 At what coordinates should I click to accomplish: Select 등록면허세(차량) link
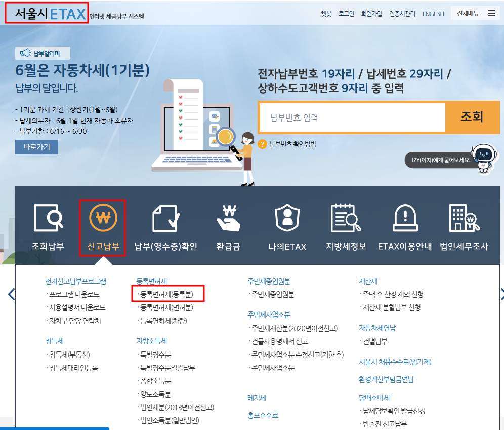tap(163, 321)
